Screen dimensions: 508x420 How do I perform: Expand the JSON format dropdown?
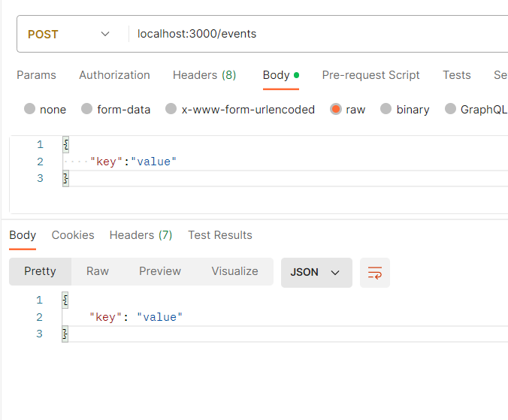[x=316, y=272]
